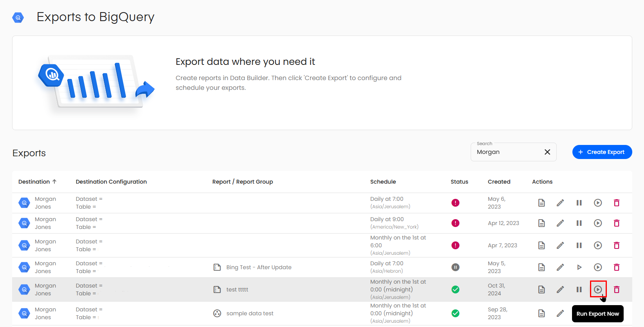Open log document for Bing Test export
Viewport: 644px width, 327px height.
(x=541, y=267)
